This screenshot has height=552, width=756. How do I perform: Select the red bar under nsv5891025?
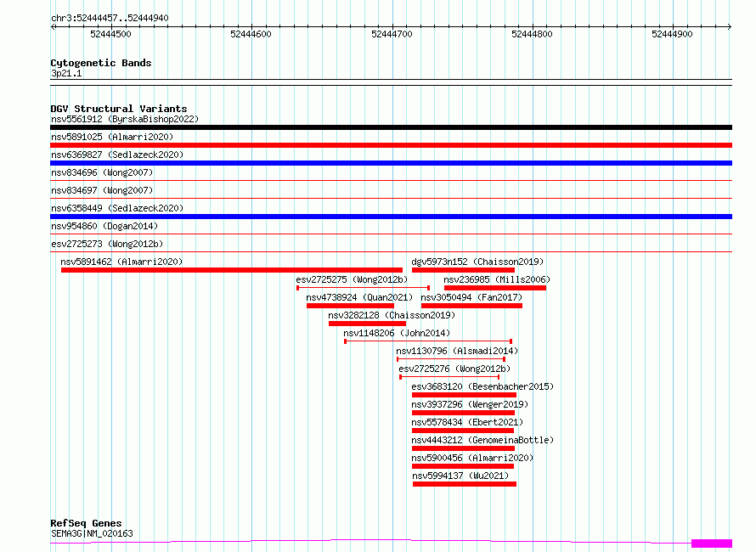[391, 145]
